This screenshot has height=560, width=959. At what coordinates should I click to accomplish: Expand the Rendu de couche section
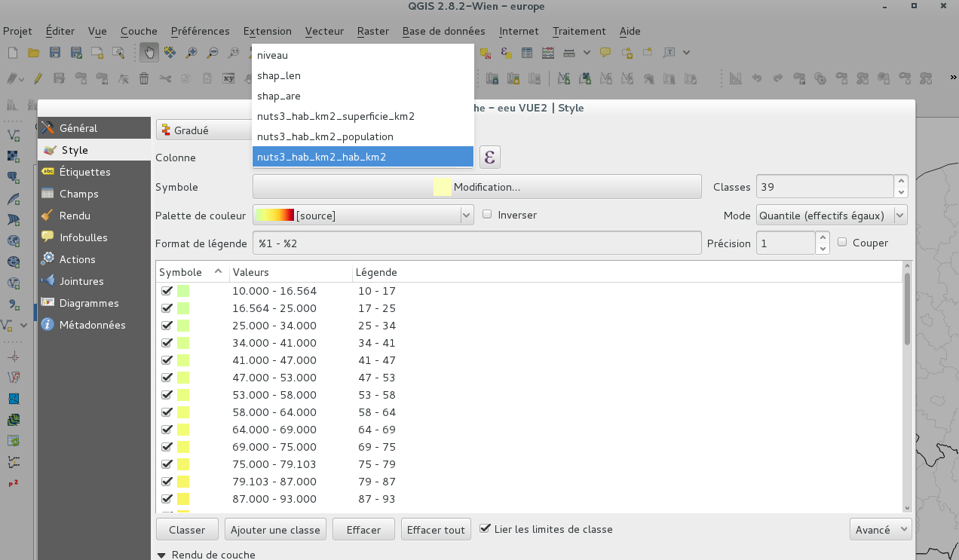coord(161,555)
